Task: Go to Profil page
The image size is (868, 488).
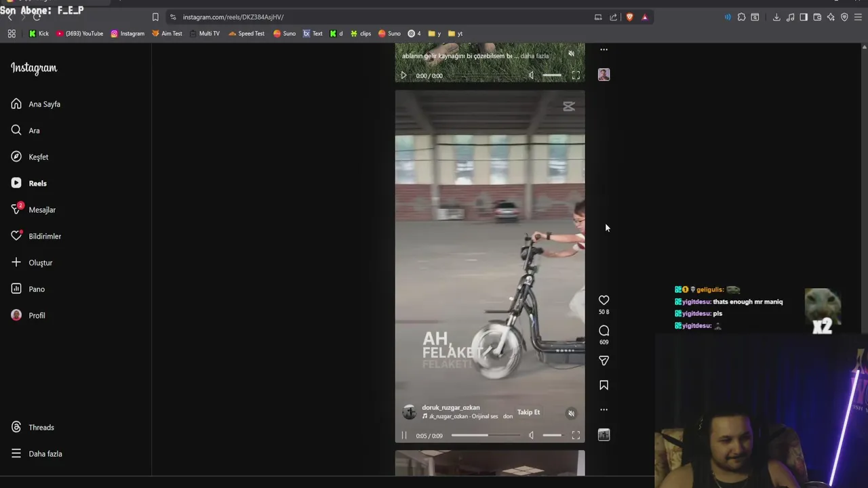Action: (28, 315)
